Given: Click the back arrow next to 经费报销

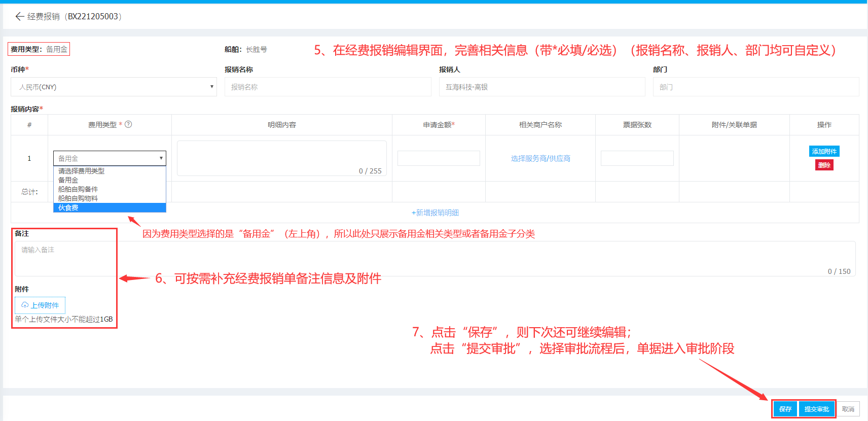Looking at the screenshot, I should (x=20, y=16).
